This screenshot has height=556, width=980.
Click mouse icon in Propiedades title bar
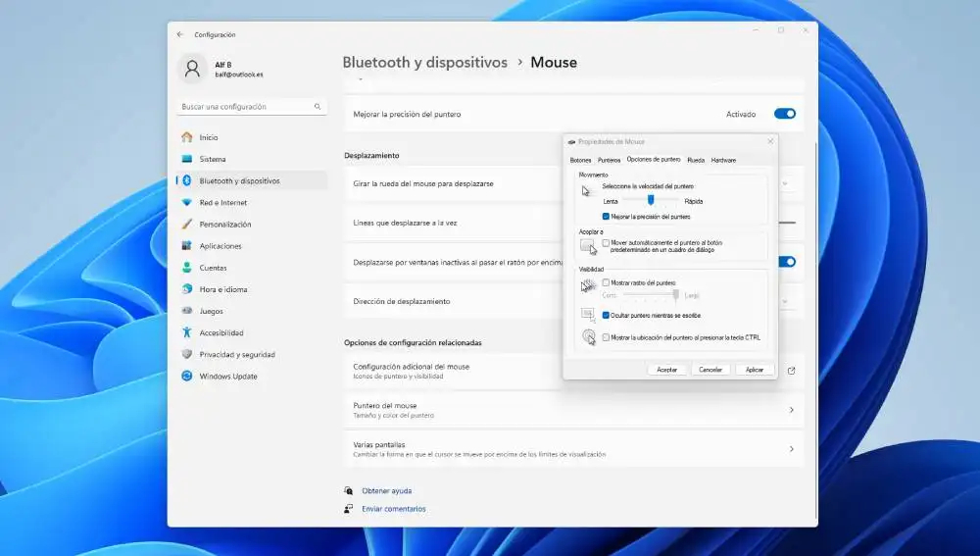571,142
